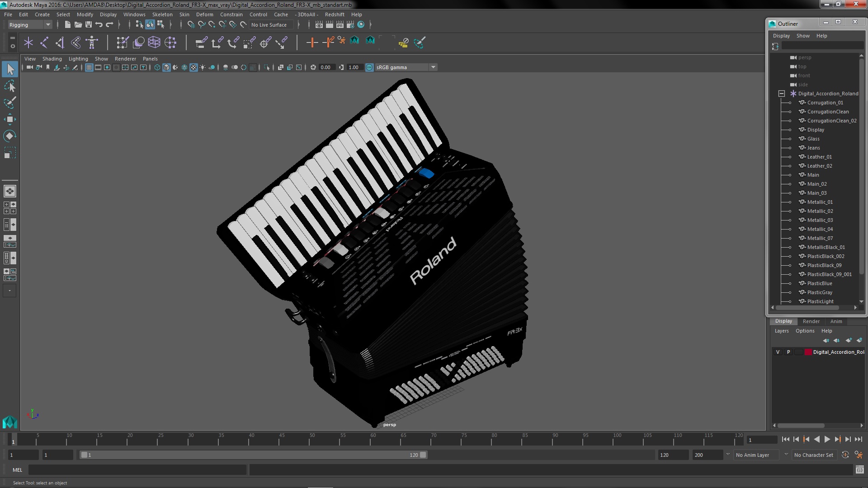The image size is (868, 488).
Task: Open the Deform menu
Action: click(204, 14)
